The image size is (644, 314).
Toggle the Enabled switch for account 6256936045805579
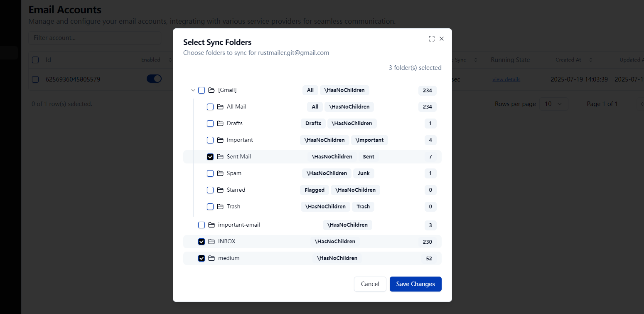(x=154, y=79)
